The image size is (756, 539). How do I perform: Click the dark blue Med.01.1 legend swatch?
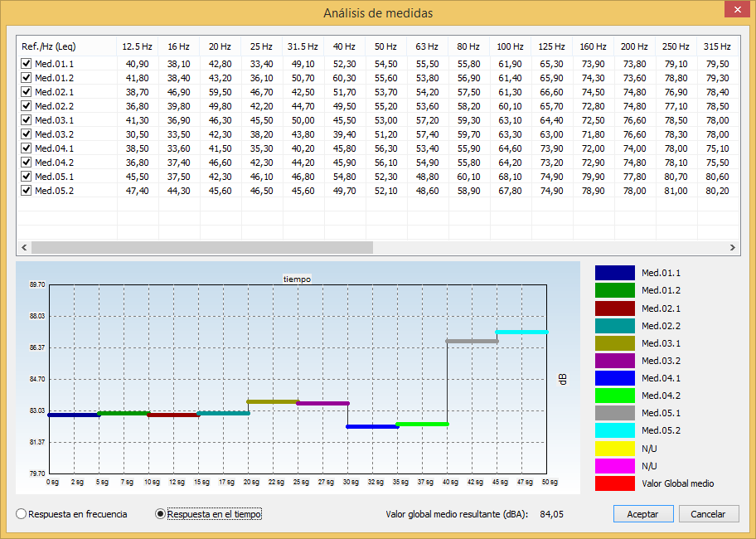coord(615,273)
